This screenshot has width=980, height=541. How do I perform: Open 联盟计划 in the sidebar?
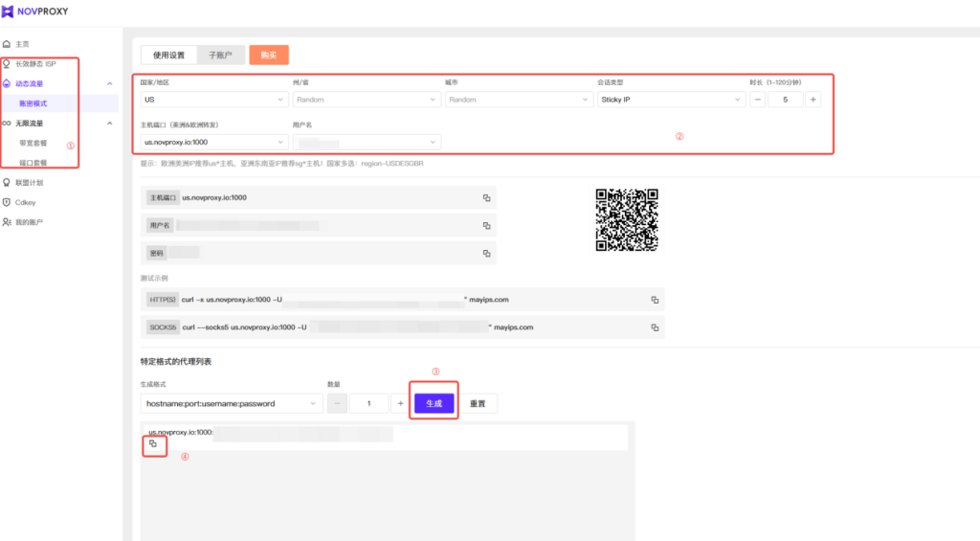click(29, 182)
